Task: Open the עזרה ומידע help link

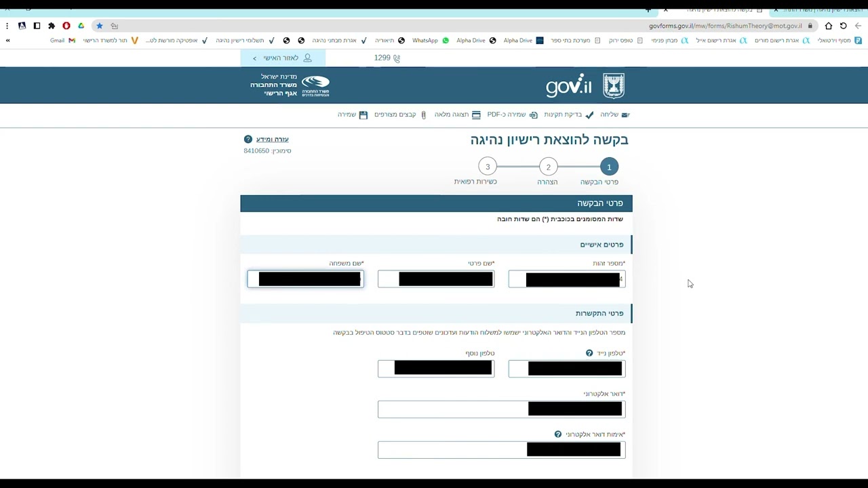Action: coord(273,139)
